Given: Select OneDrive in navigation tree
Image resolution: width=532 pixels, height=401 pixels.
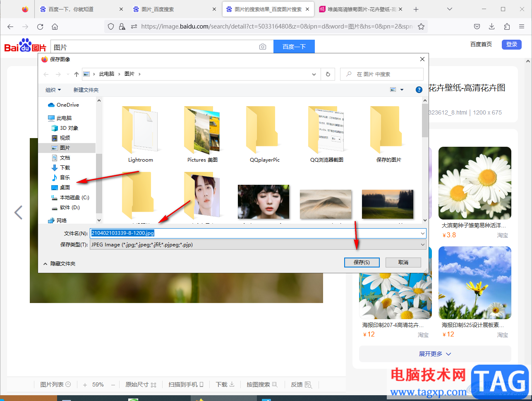Looking at the screenshot, I should 67,105.
